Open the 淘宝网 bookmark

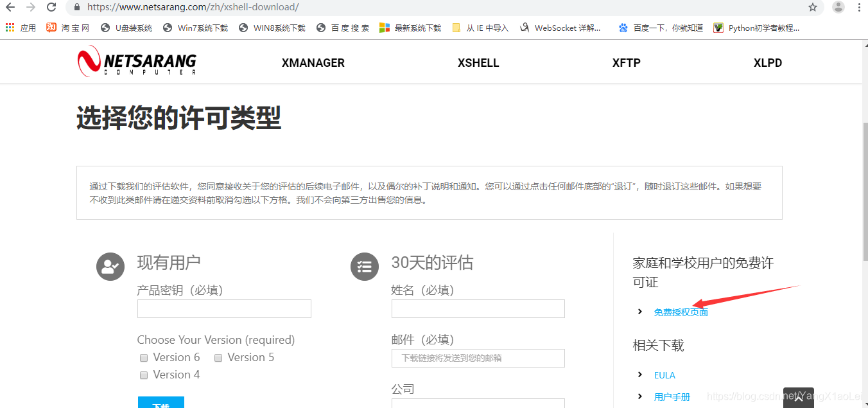click(x=68, y=28)
